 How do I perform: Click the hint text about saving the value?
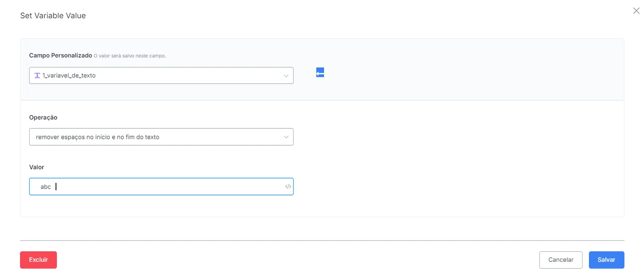130,56
